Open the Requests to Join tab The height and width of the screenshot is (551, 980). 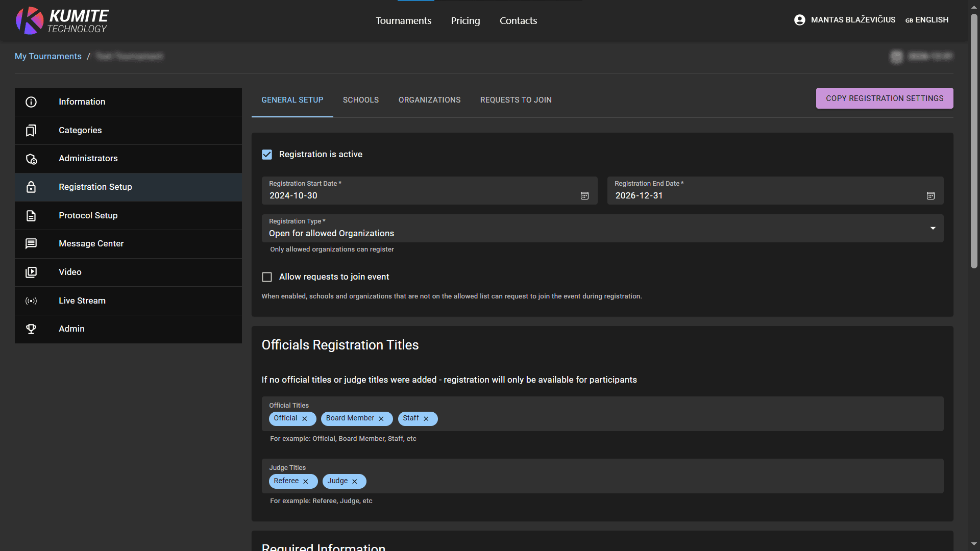click(516, 100)
